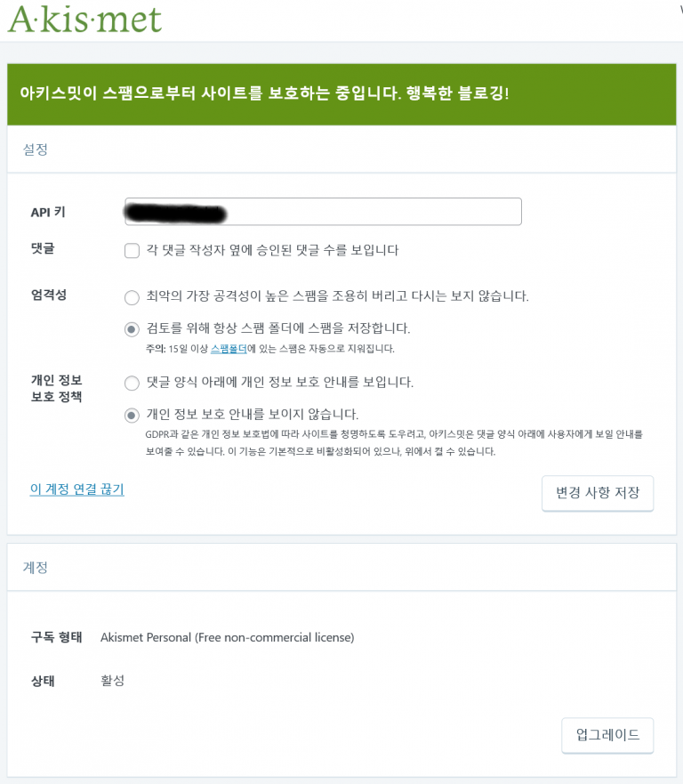683x784 pixels.
Task: Click the green site protection banner
Action: click(x=341, y=94)
